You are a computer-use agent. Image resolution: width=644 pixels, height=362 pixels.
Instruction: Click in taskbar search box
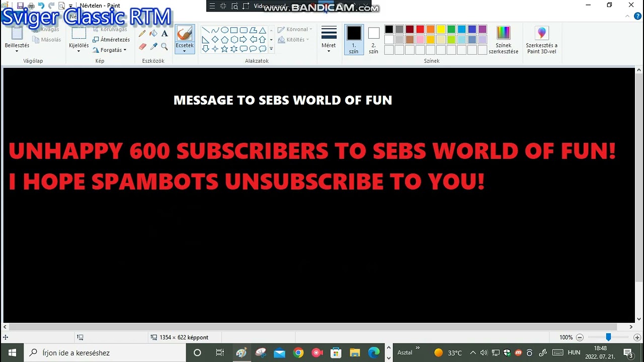coord(105,352)
